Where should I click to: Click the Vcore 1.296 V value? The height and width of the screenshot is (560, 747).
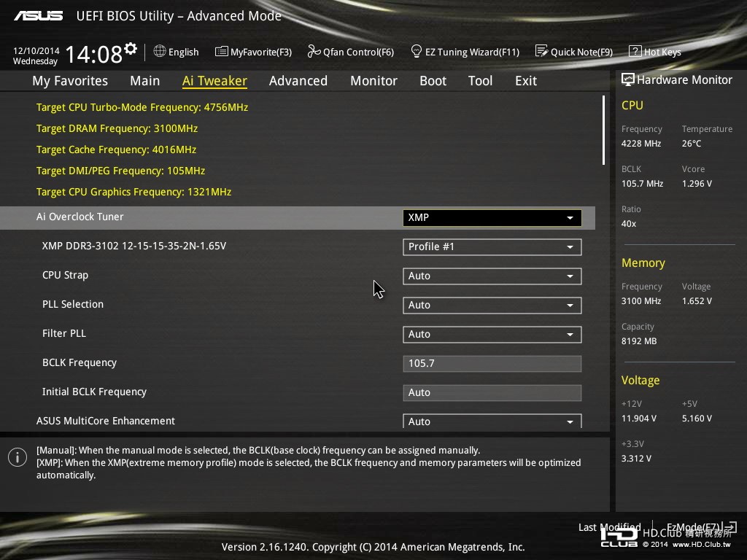point(697,183)
